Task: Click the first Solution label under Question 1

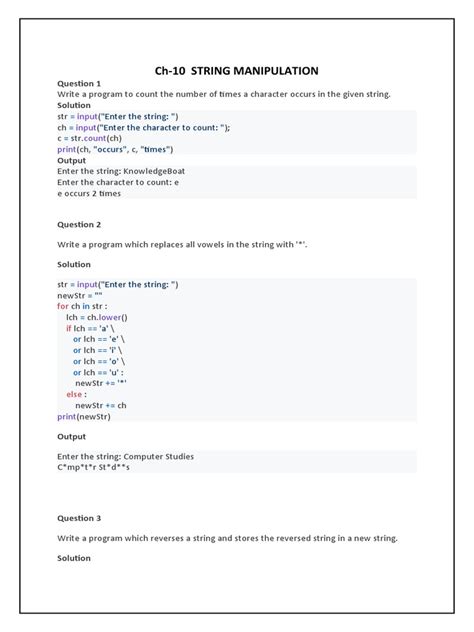Action: point(74,105)
